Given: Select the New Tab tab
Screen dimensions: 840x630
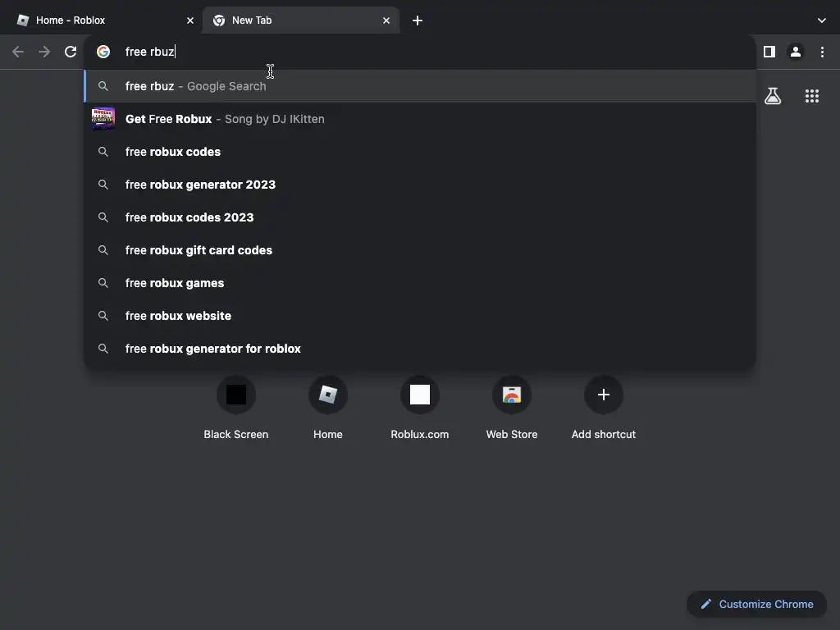Looking at the screenshot, I should click(x=300, y=21).
